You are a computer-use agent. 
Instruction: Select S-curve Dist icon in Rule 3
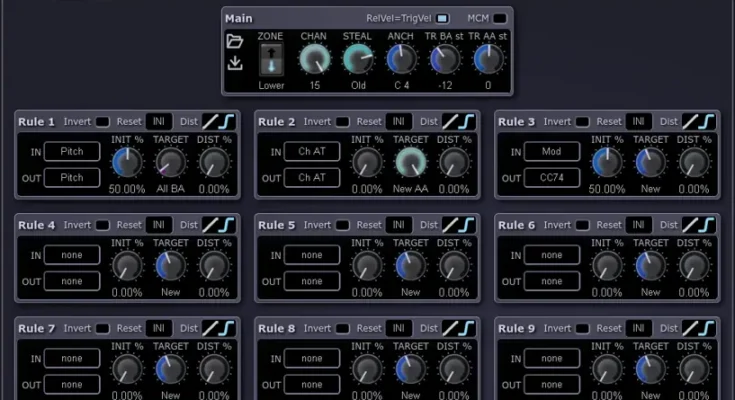[709, 122]
